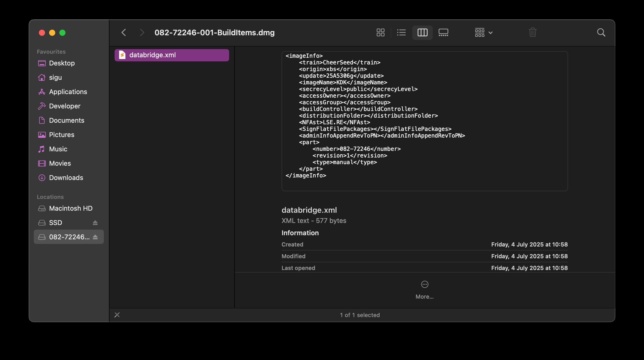Click the tools icon in status bar
The image size is (644, 360).
point(117,315)
